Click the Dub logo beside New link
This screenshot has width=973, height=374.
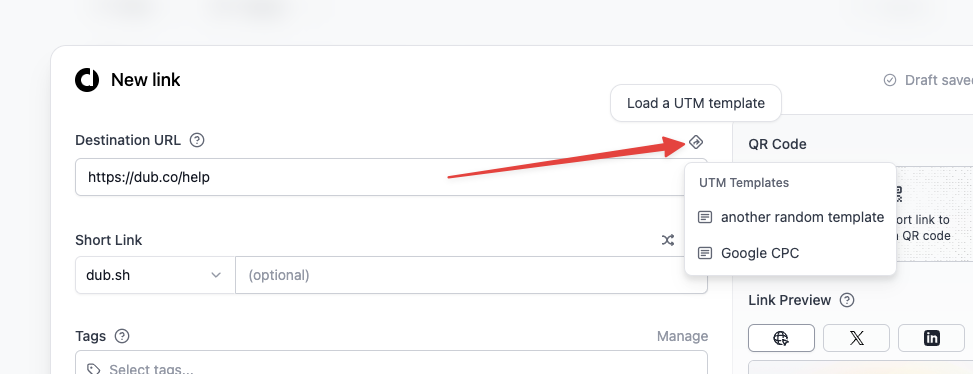pos(87,80)
